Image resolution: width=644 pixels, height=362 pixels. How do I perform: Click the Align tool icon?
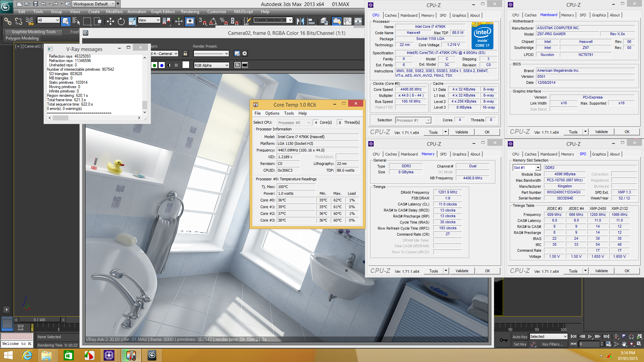point(311,21)
